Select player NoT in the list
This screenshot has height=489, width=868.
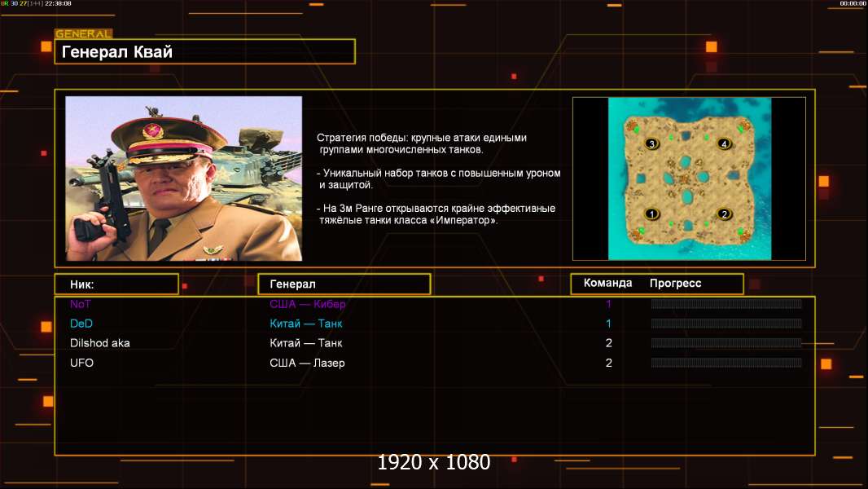coord(81,304)
